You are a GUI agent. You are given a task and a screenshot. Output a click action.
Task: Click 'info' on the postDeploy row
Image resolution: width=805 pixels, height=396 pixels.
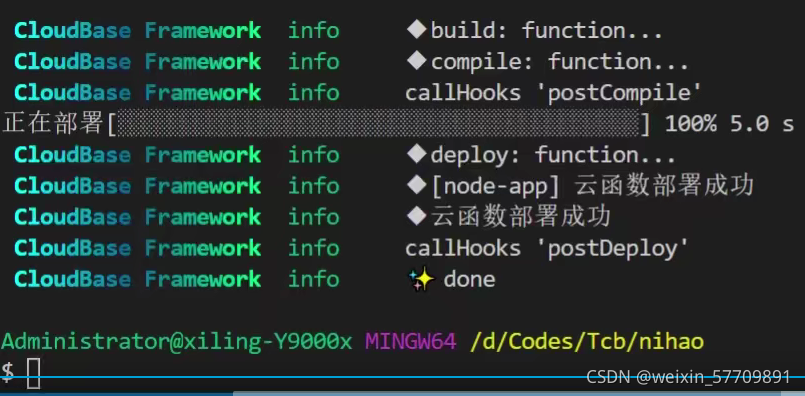click(x=314, y=249)
